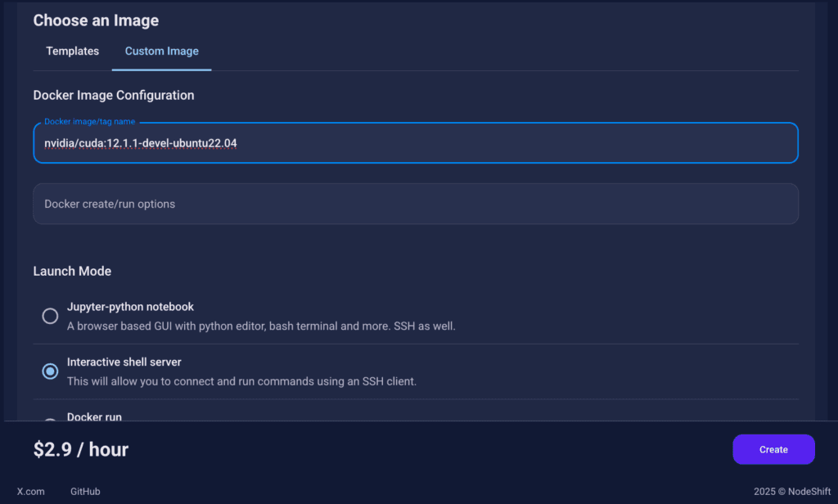Select the Jupyter-python notebook radio button

(x=50, y=316)
